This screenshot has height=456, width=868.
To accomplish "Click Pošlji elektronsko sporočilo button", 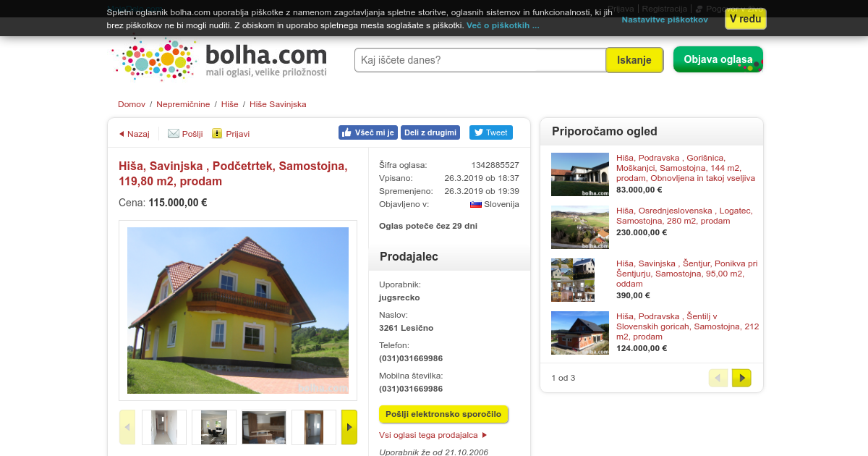I will 443,414.
